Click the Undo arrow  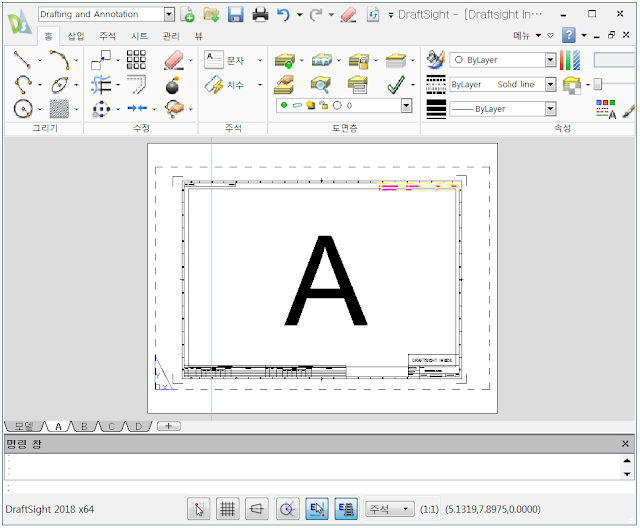(283, 15)
